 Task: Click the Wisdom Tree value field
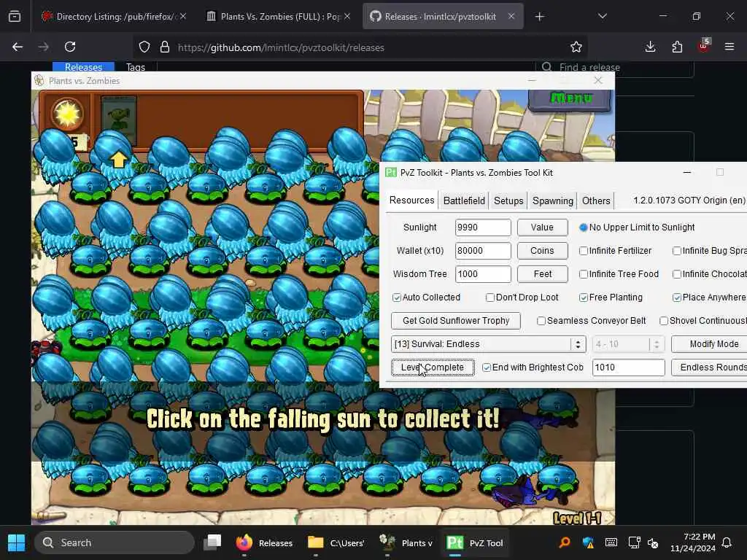click(483, 274)
